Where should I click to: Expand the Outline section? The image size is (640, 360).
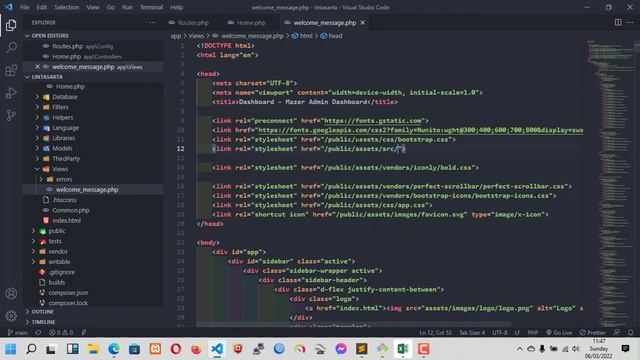tap(42, 312)
